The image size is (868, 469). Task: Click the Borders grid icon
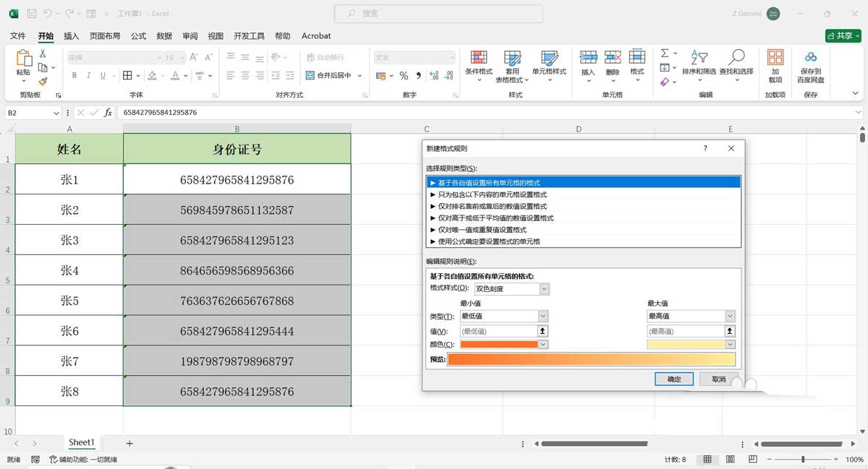(127, 75)
